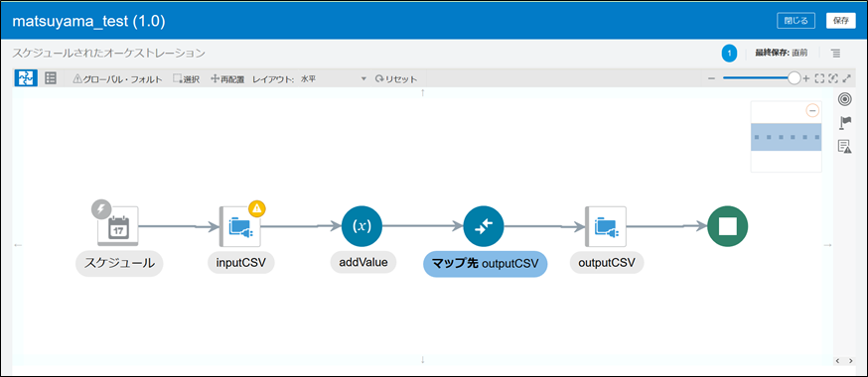Click the Save (保存) button
The height and width of the screenshot is (377, 868).
[x=841, y=21]
